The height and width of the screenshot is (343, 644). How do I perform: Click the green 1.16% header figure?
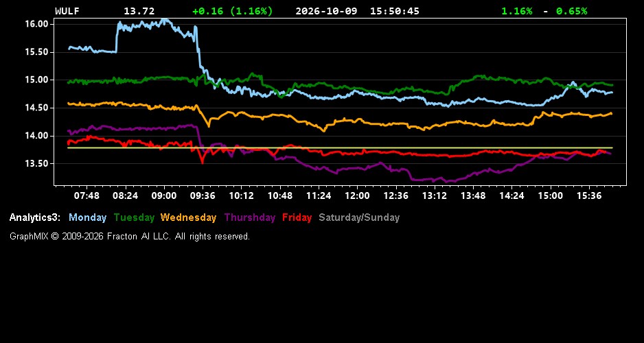[x=517, y=11]
